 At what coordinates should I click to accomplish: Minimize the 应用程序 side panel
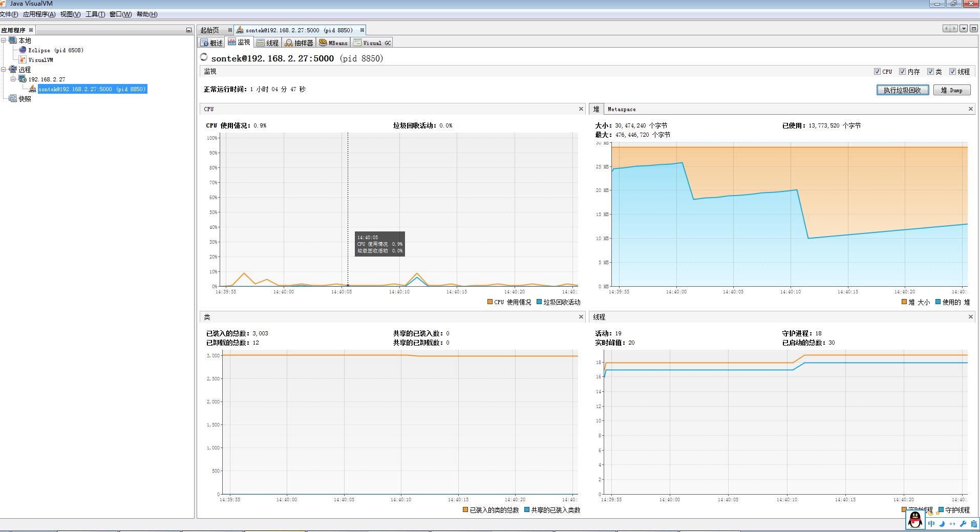pos(188,30)
